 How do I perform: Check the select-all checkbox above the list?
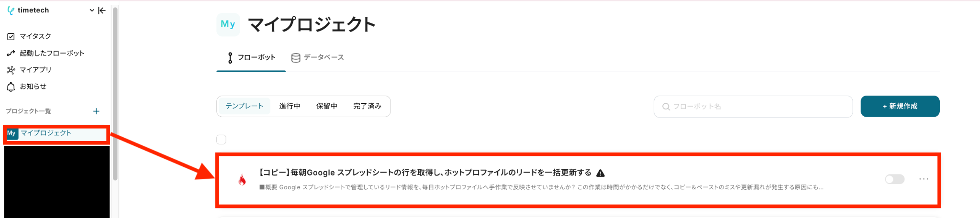point(221,140)
